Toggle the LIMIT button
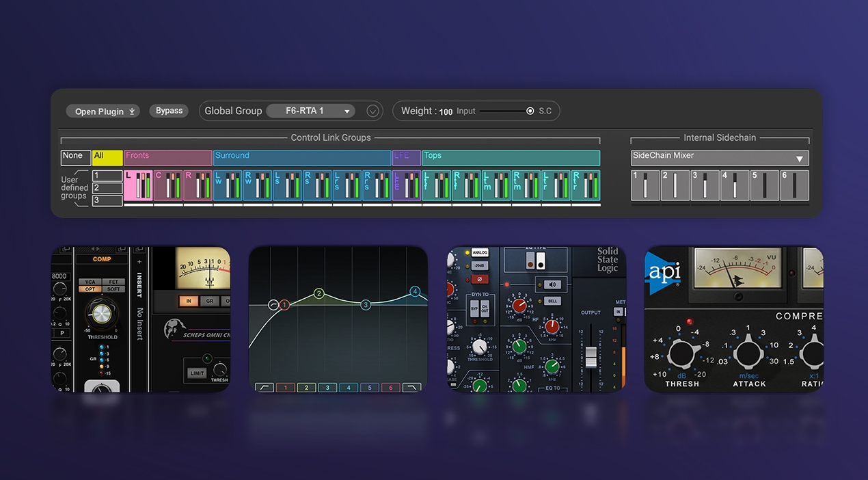This screenshot has width=868, height=480. 197,373
